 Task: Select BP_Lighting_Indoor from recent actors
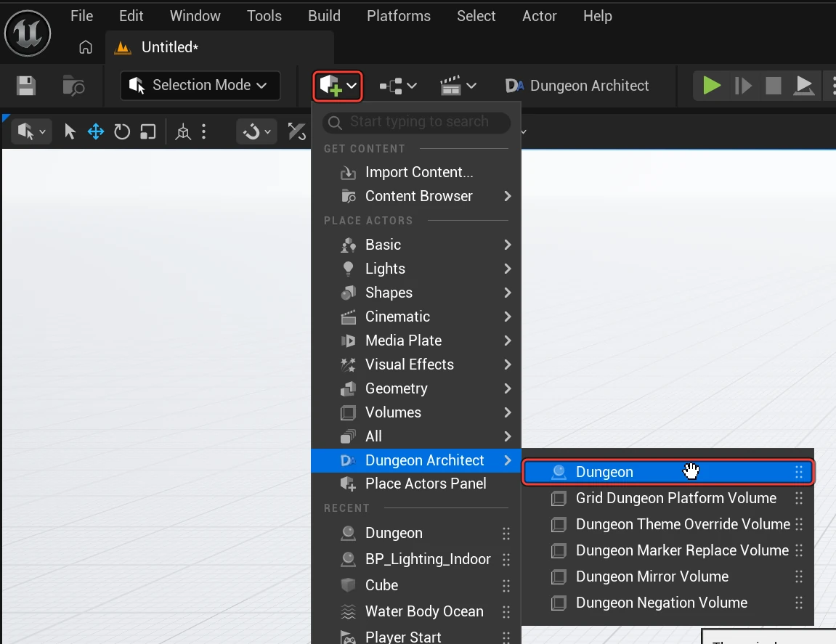416,559
